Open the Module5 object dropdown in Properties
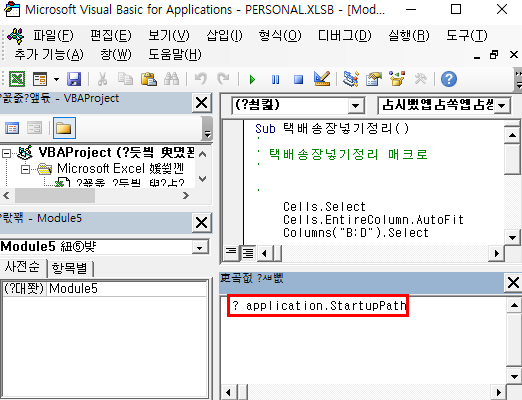 coord(200,248)
